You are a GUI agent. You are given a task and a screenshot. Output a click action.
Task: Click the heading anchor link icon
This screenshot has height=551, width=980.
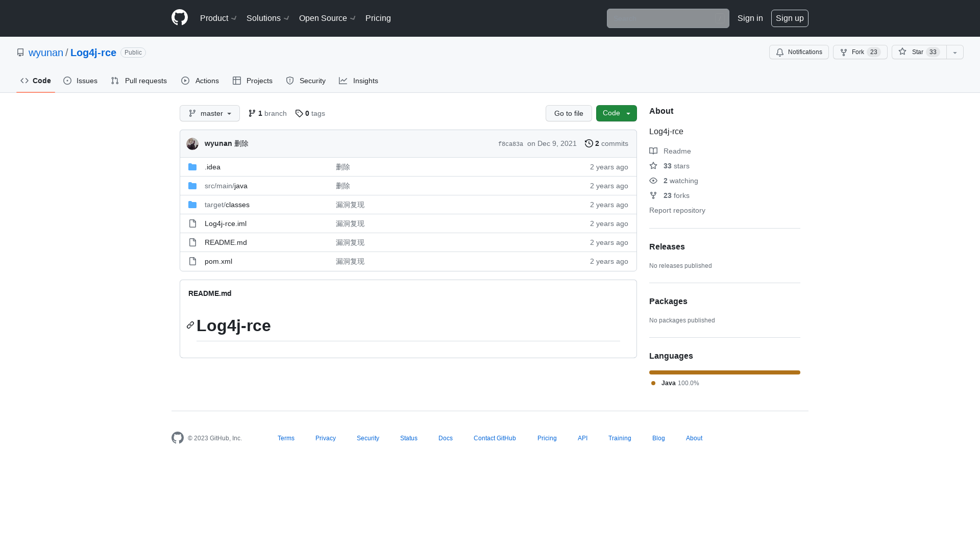pyautogui.click(x=190, y=325)
